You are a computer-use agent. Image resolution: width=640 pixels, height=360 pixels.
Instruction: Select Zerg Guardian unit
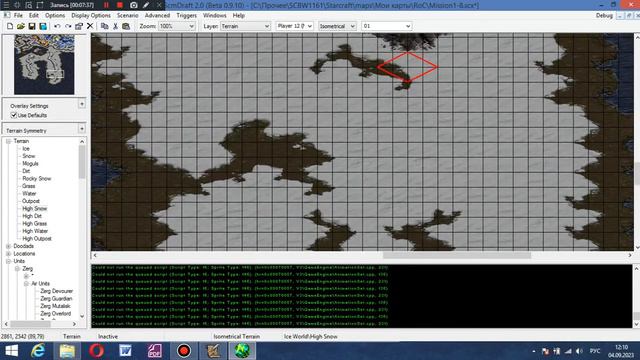point(56,298)
